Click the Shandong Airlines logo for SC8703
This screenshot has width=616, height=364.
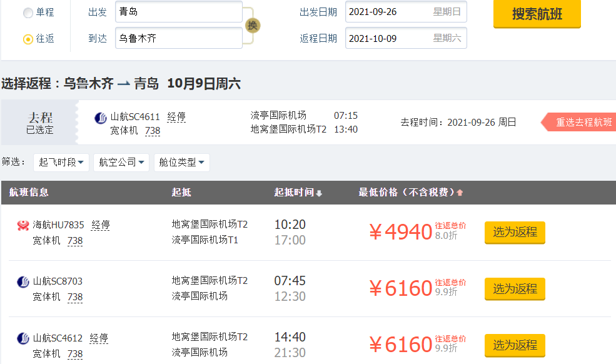point(23,282)
